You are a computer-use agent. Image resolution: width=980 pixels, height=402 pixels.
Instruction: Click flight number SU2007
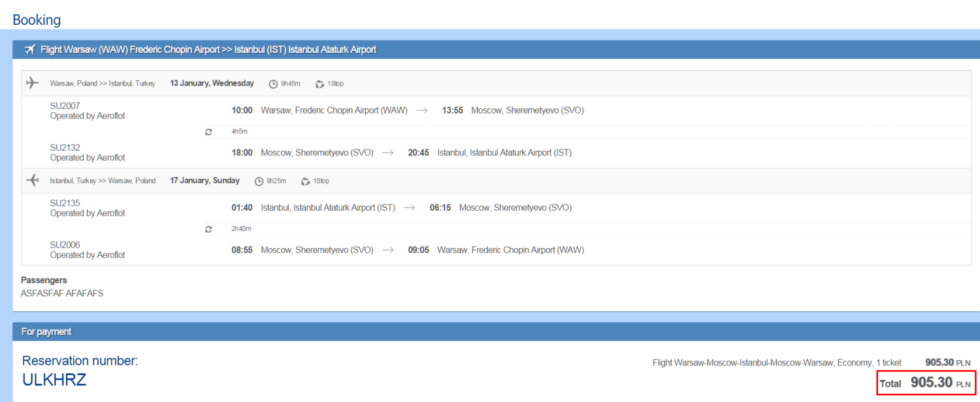click(65, 106)
